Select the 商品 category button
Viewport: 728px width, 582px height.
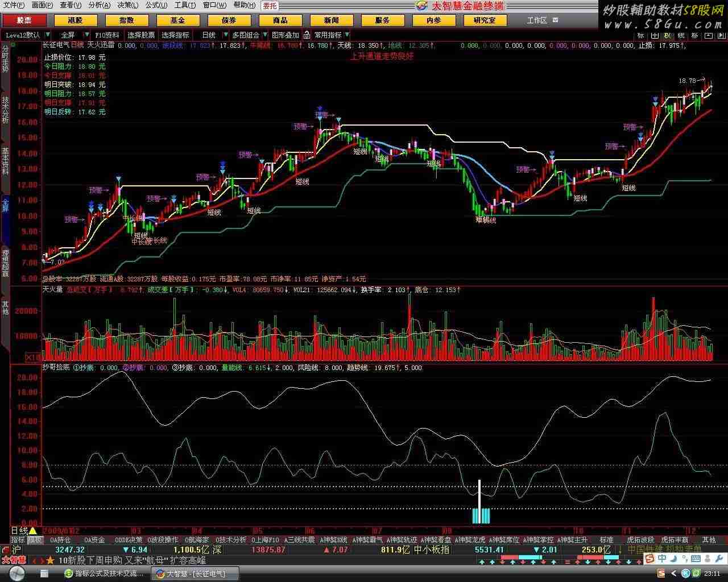[x=280, y=20]
